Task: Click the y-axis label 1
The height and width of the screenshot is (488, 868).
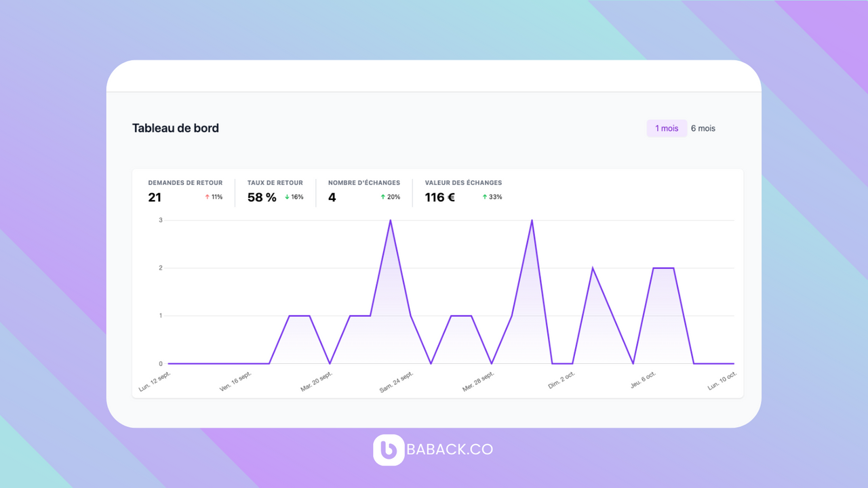Action: 161,316
